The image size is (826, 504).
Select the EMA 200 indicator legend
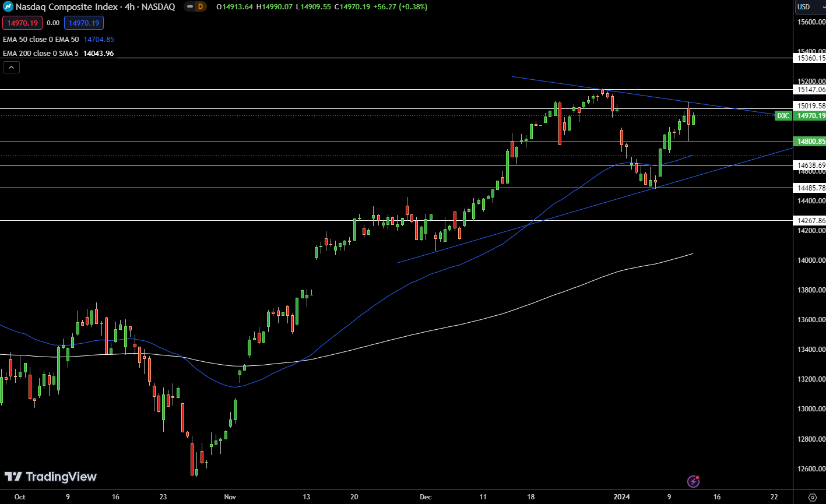41,53
